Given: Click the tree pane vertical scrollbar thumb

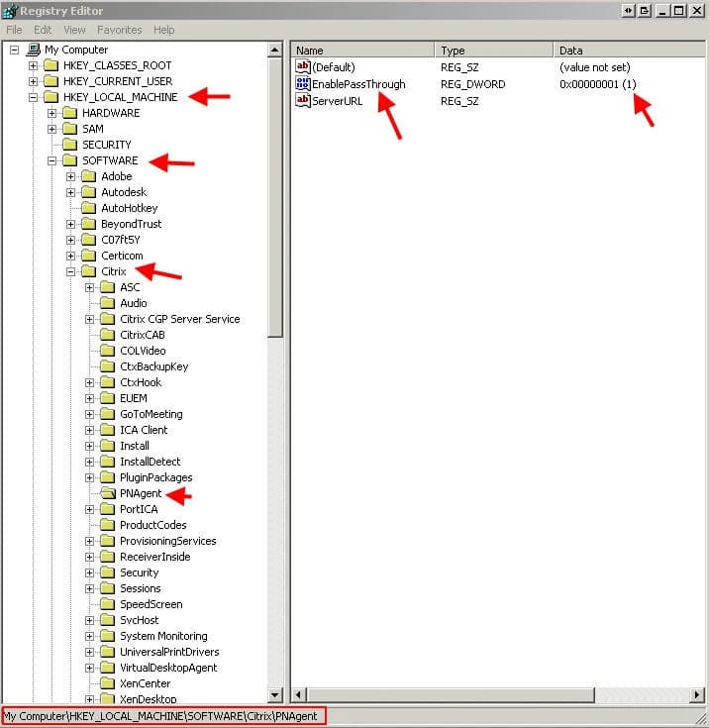Looking at the screenshot, I should pyautogui.click(x=275, y=197).
